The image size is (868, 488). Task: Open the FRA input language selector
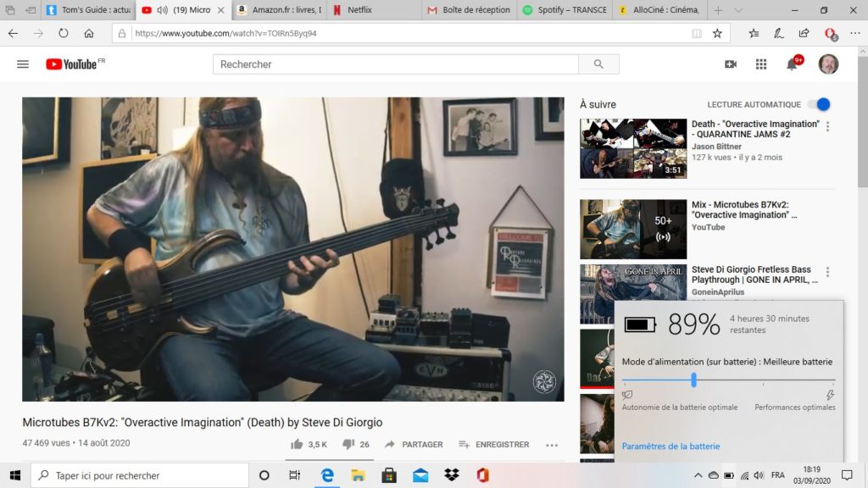[778, 475]
